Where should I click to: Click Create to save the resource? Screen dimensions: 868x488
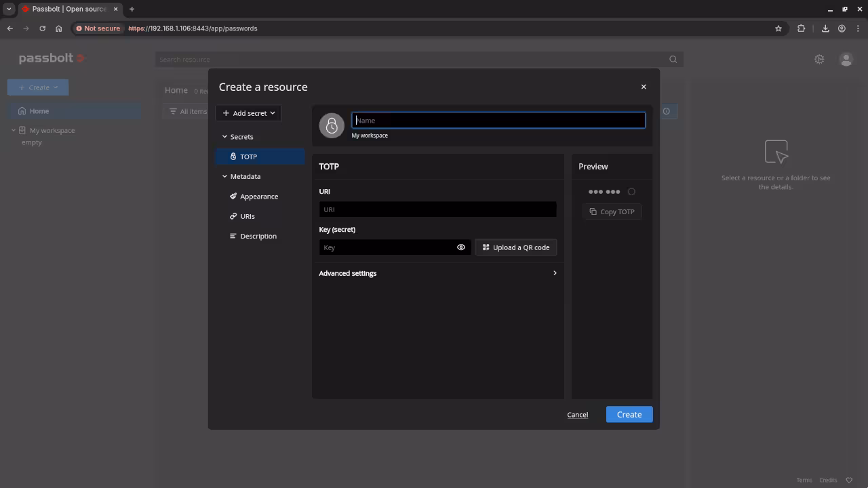[629, 414]
